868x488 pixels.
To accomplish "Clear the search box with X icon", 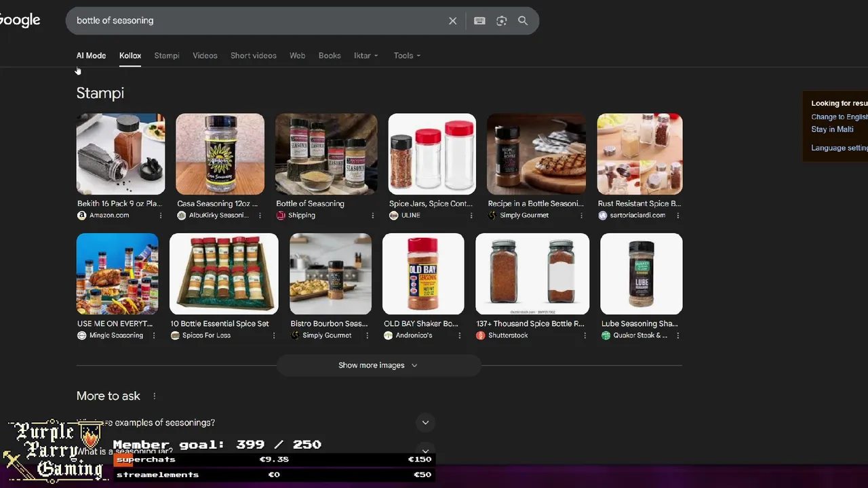I will [452, 21].
